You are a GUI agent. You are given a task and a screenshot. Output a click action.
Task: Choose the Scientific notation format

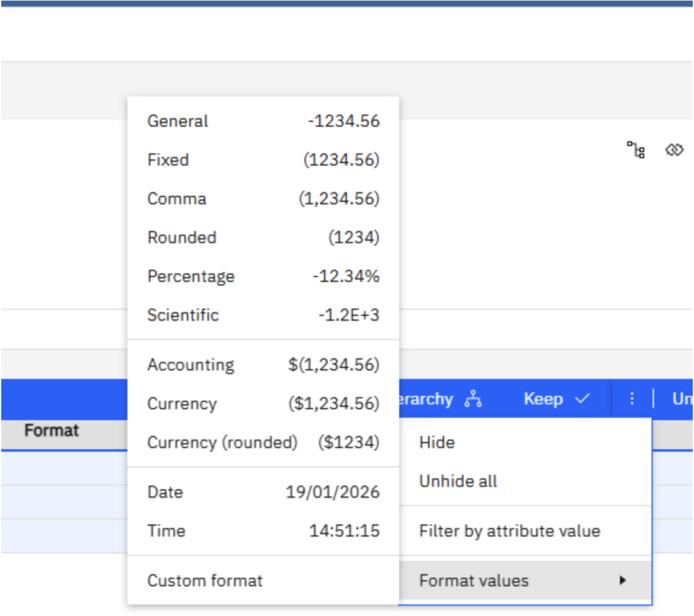[263, 315]
